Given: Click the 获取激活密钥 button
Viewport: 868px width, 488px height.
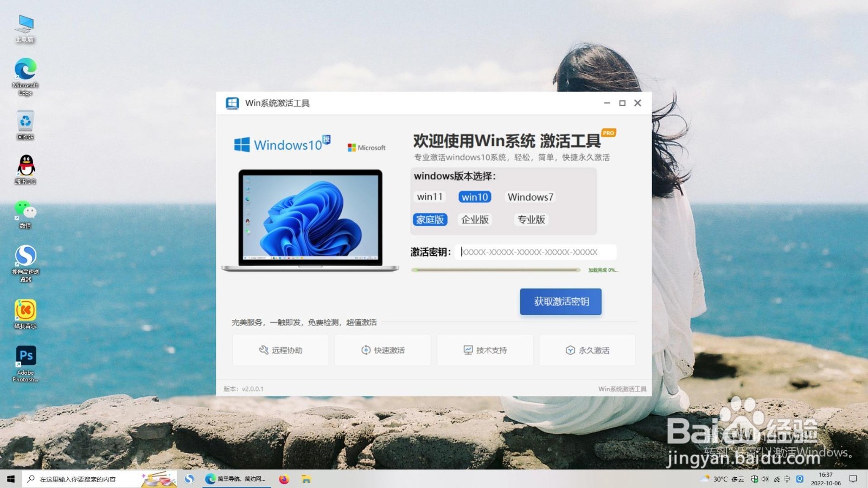Looking at the screenshot, I should pos(561,301).
